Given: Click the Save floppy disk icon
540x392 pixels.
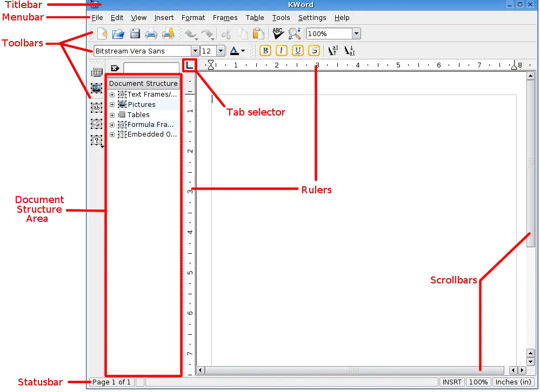Looking at the screenshot, I should [135, 34].
